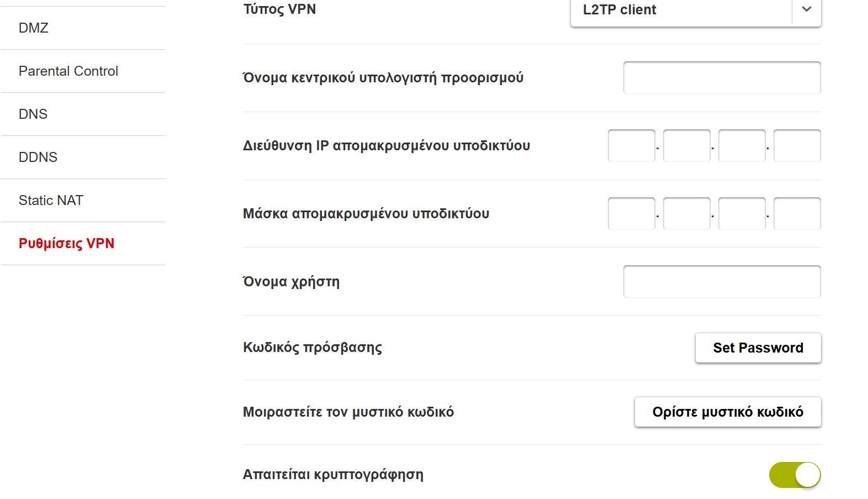Toggle the Απαιτείται κρυπτογράφηση switch
The height and width of the screenshot is (499, 868).
[795, 475]
